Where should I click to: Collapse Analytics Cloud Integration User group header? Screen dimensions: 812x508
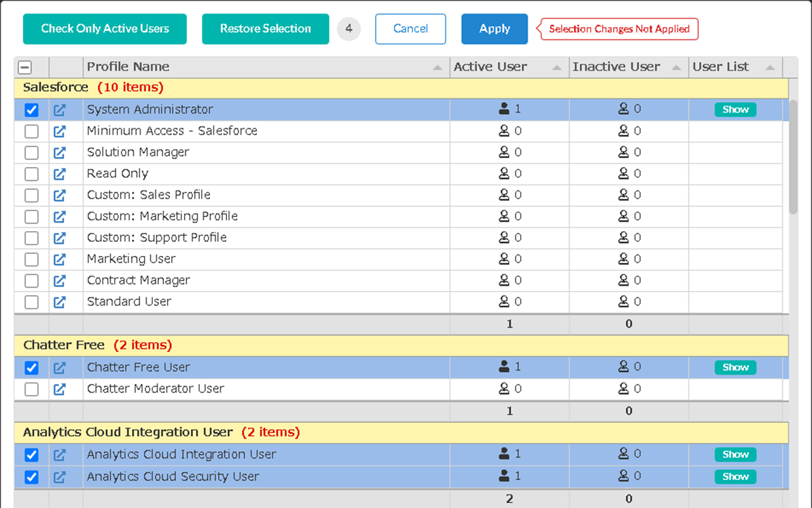401,432
